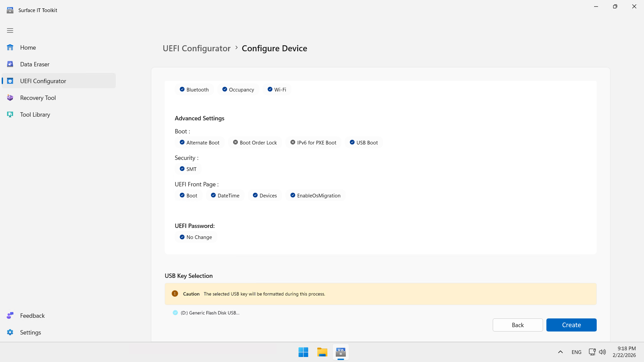The image size is (644, 362).
Task: Click the Feedback icon
Action: 10,316
